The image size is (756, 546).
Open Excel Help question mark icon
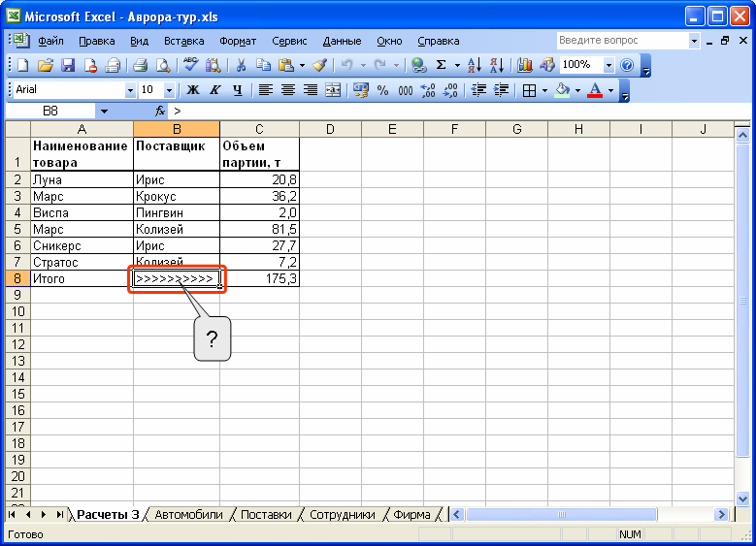click(627, 65)
